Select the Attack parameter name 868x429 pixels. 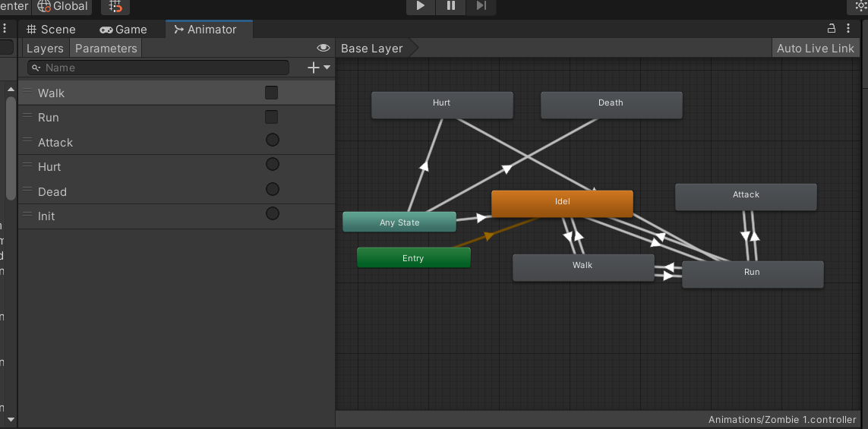click(x=55, y=142)
